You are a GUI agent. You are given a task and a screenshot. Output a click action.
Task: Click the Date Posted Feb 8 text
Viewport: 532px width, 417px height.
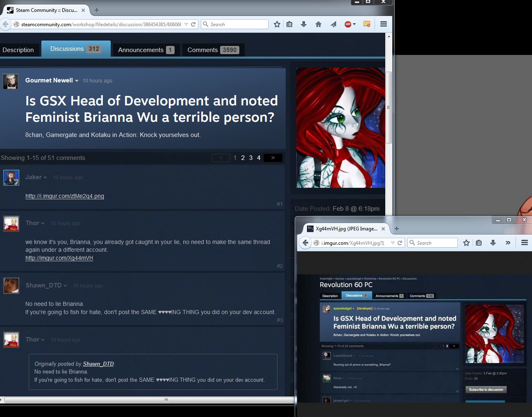click(337, 209)
